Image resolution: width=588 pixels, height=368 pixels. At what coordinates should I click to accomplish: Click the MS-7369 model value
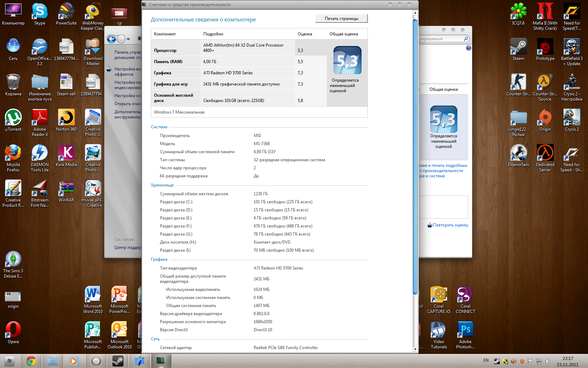pyautogui.click(x=262, y=144)
